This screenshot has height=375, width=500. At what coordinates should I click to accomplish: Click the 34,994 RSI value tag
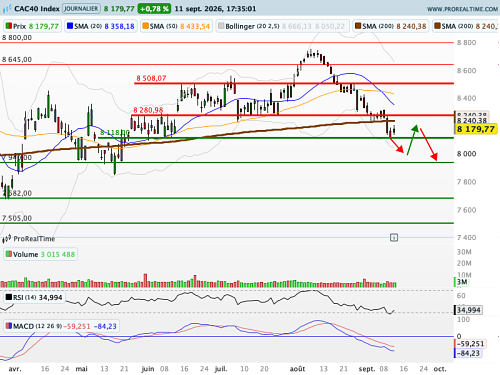point(468,310)
